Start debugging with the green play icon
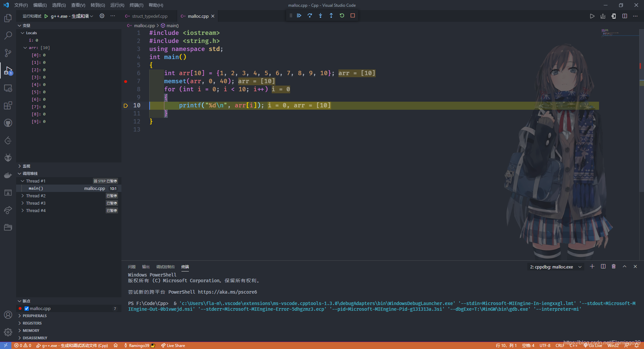Screen dimensions: 644x349 click(x=46, y=16)
